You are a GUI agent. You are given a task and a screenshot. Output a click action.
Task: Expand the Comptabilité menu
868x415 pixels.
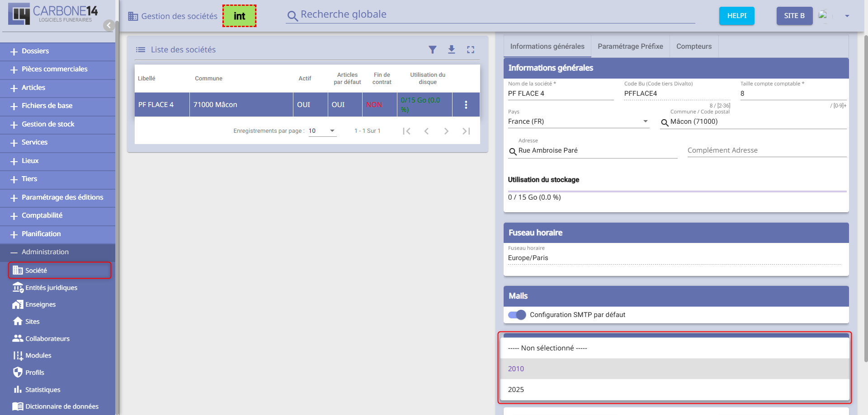tap(57, 216)
